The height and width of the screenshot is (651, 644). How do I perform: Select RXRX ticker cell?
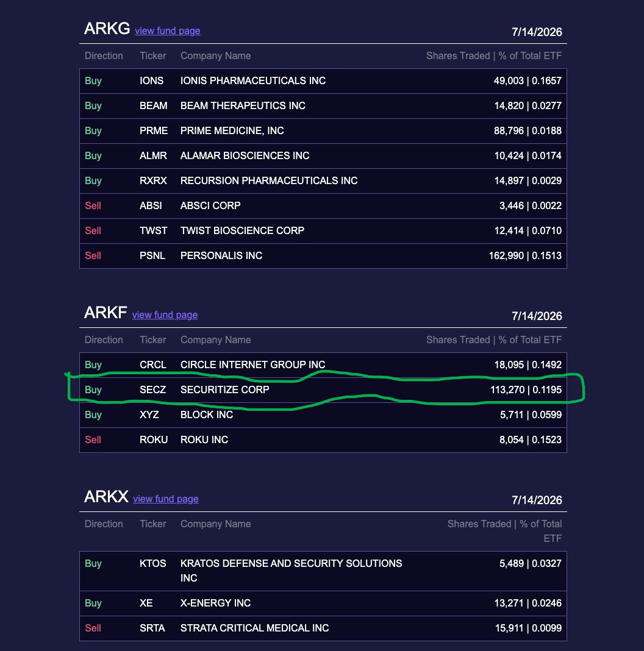153,180
